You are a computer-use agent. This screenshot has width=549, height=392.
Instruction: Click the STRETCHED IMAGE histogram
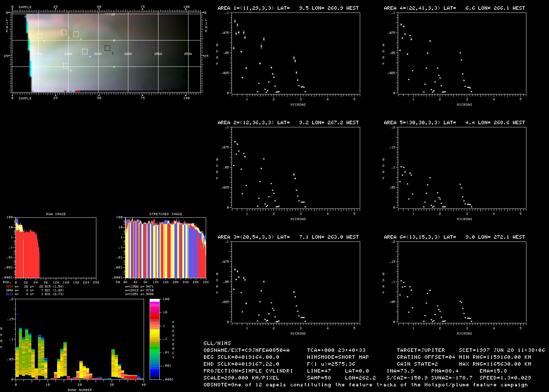click(x=166, y=247)
